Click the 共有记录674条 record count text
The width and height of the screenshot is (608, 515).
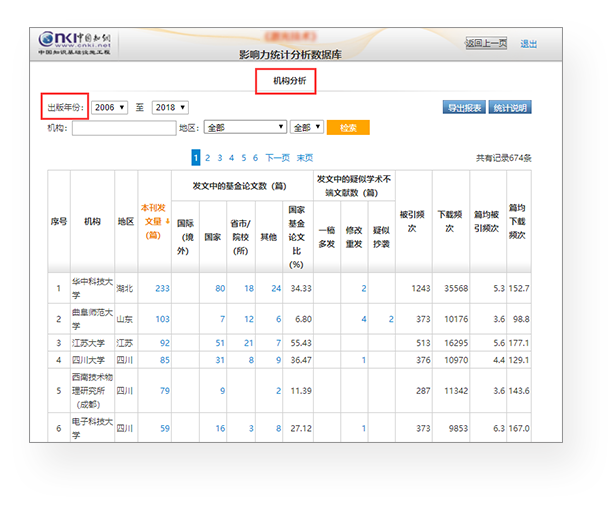pos(504,158)
